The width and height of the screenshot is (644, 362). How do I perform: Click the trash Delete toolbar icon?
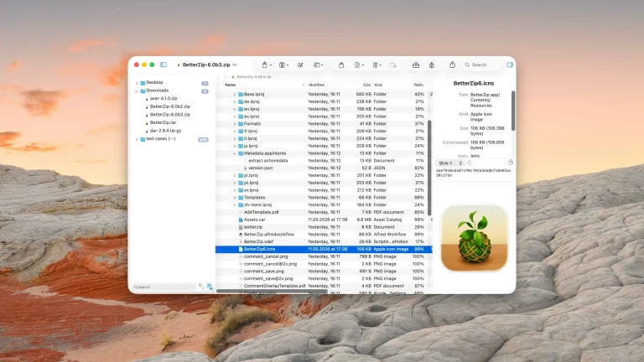pos(376,65)
